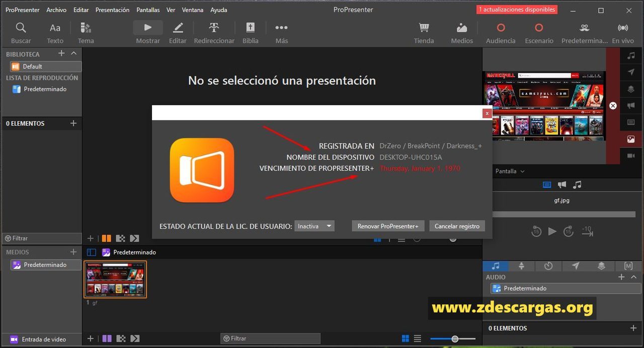The height and width of the screenshot is (348, 644).
Task: Click Cancelar registro button
Action: pyautogui.click(x=457, y=226)
